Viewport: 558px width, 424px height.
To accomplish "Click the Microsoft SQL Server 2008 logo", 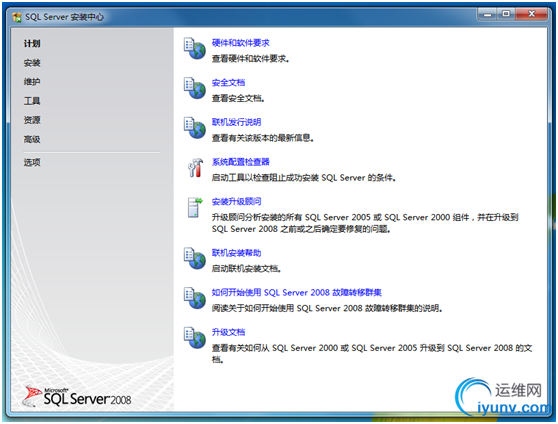I will (77, 397).
